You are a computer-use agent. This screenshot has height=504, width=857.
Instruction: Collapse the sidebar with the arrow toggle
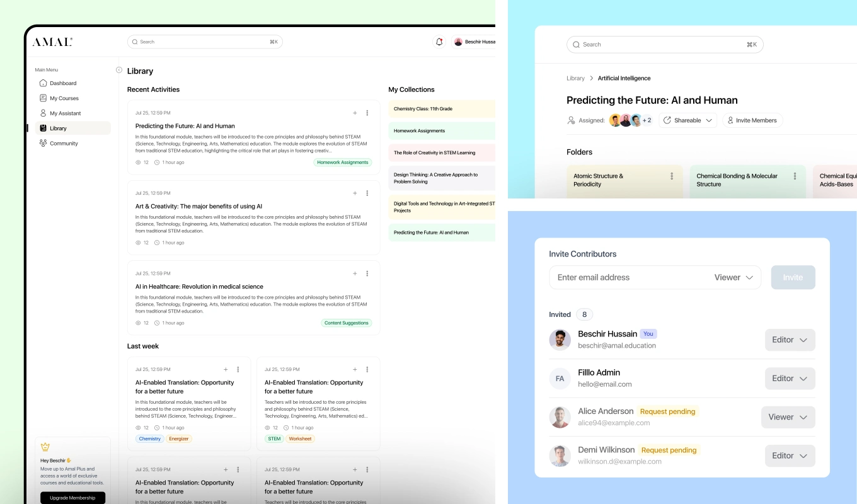pos(119,70)
